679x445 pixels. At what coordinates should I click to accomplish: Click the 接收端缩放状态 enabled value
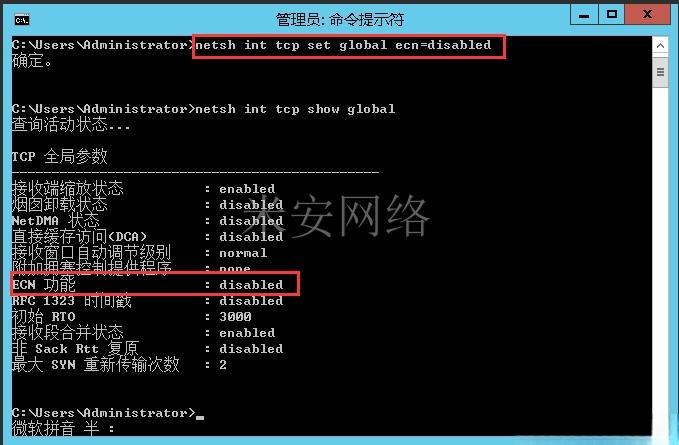(x=247, y=189)
